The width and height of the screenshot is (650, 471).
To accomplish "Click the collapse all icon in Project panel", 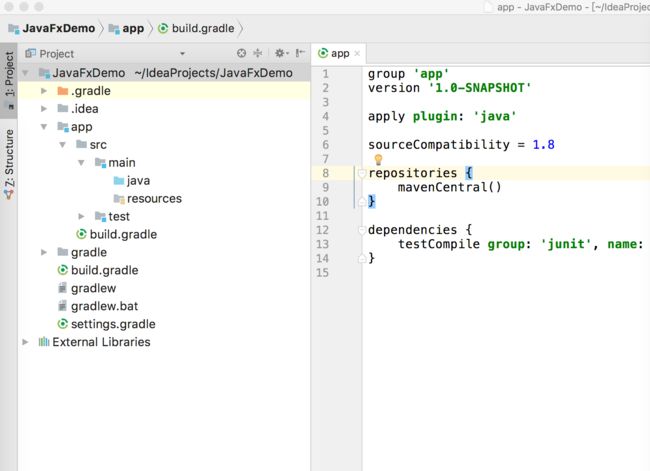I will click(258, 53).
